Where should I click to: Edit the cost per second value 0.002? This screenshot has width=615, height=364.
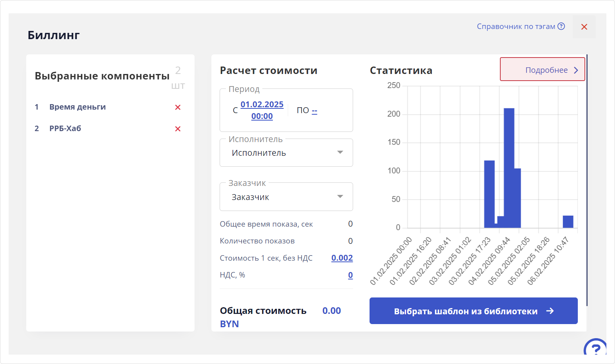342,258
